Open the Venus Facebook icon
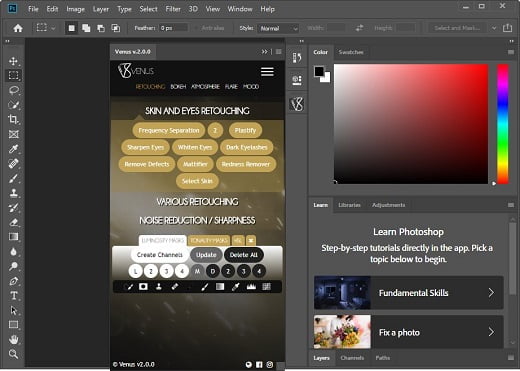This screenshot has height=371, width=520. (x=259, y=365)
